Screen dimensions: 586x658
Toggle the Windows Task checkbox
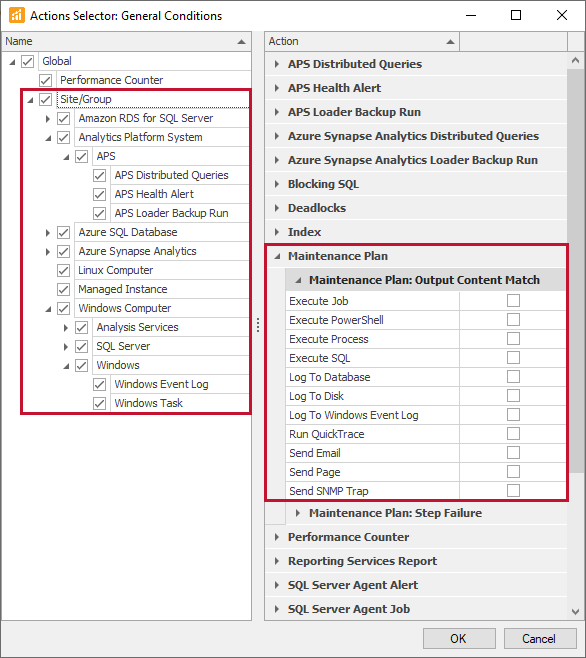pyautogui.click(x=99, y=403)
